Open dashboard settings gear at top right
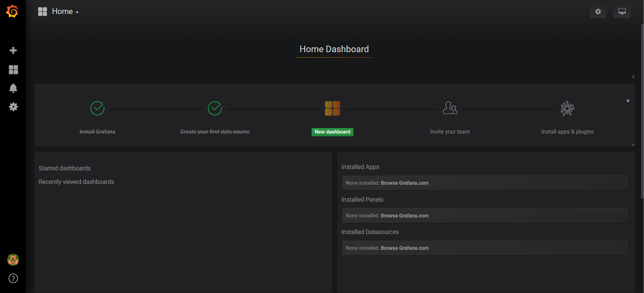 [598, 12]
